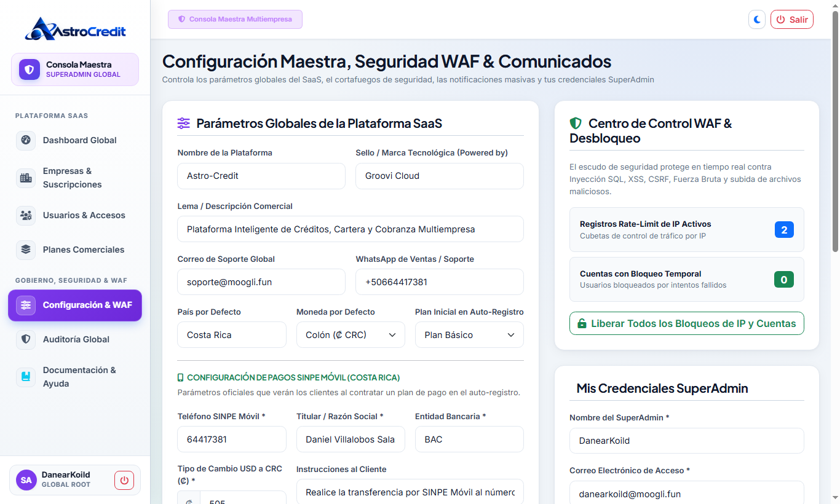Click the Teléfono SINPE Móvil field
The width and height of the screenshot is (840, 504).
pos(232,439)
